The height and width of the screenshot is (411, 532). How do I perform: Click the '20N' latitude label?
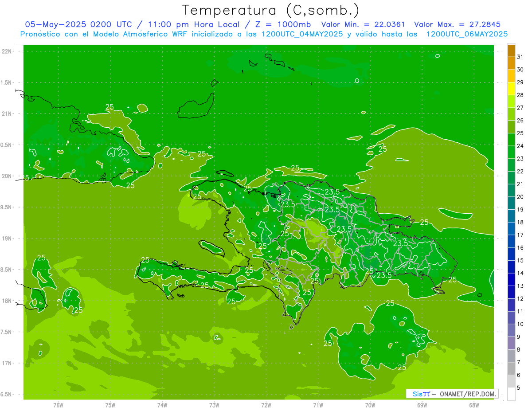point(7,176)
